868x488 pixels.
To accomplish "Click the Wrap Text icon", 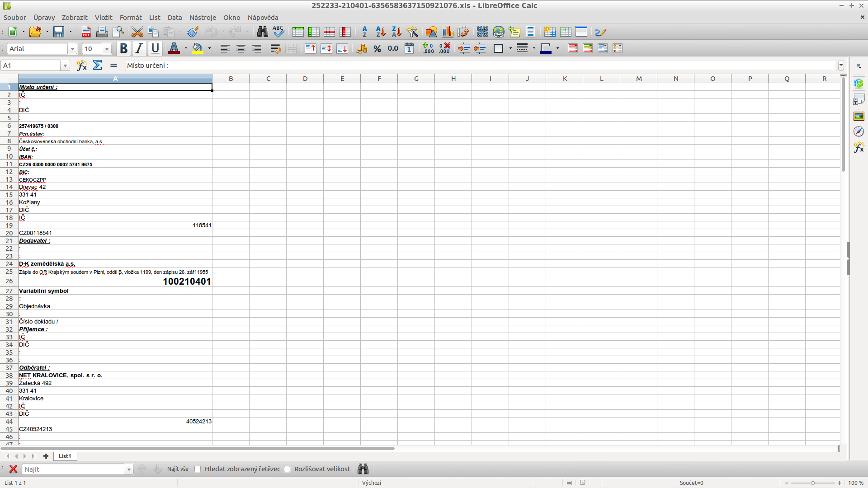I will click(275, 48).
